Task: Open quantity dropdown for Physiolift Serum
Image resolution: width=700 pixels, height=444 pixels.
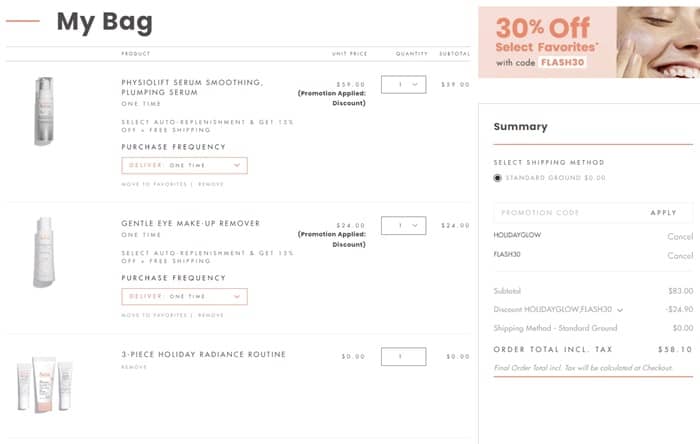Action: (404, 85)
